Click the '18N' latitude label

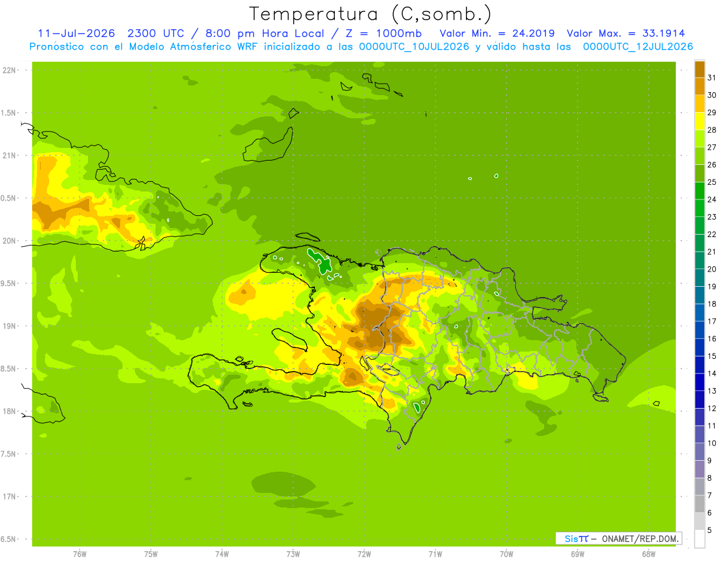point(10,411)
